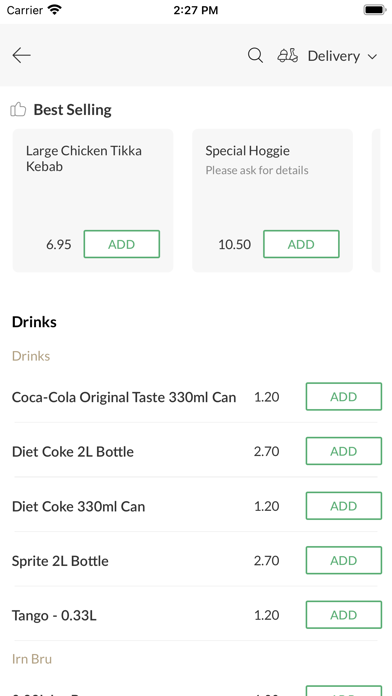
Task: Add Tango 0.33L to order
Action: pos(344,615)
